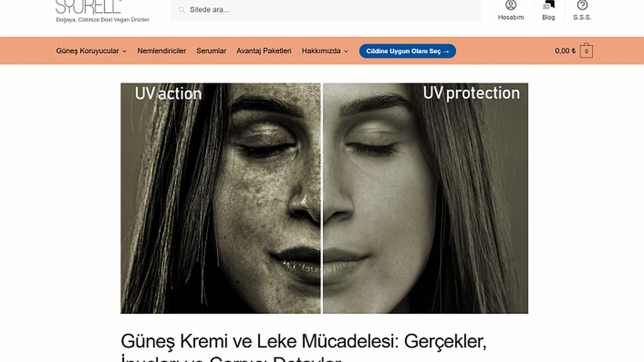The width and height of the screenshot is (644, 362).
Task: Expand the Güneş Koruyucular dropdown arrow
Action: coord(124,51)
